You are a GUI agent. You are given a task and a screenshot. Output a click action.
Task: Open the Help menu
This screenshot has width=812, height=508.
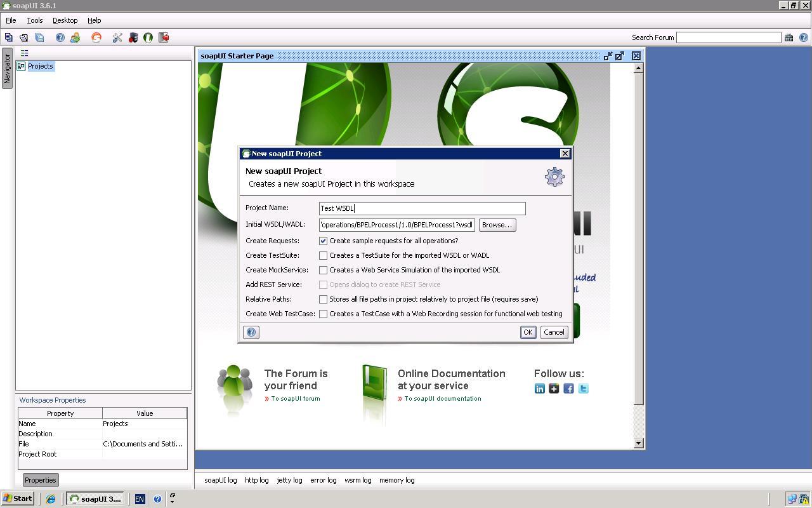pyautogui.click(x=95, y=20)
